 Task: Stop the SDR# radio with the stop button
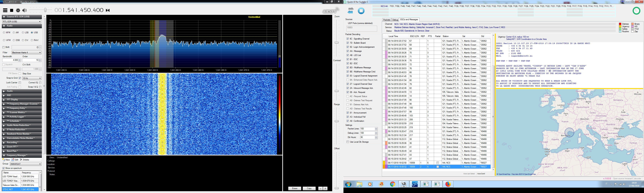click(11, 10)
